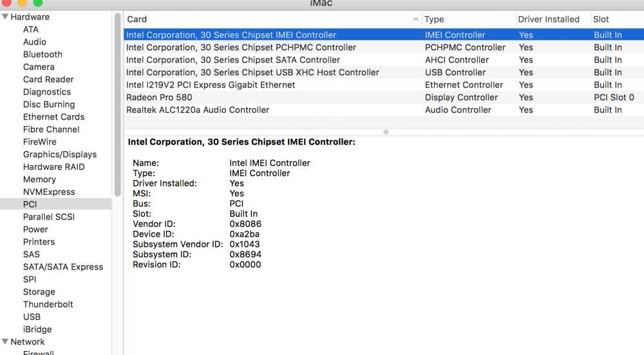Open the Audio sidebar item

35,42
